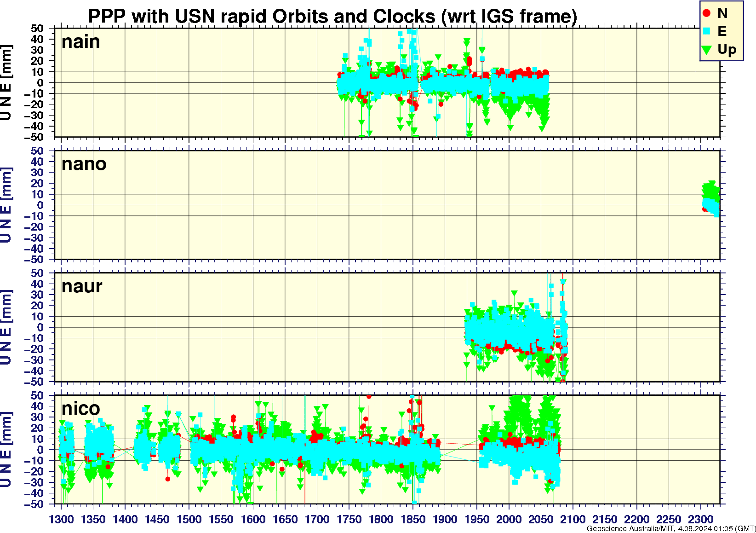
Task: Click the 'U N E [mm]' axis label of nain
Action: [6, 83]
